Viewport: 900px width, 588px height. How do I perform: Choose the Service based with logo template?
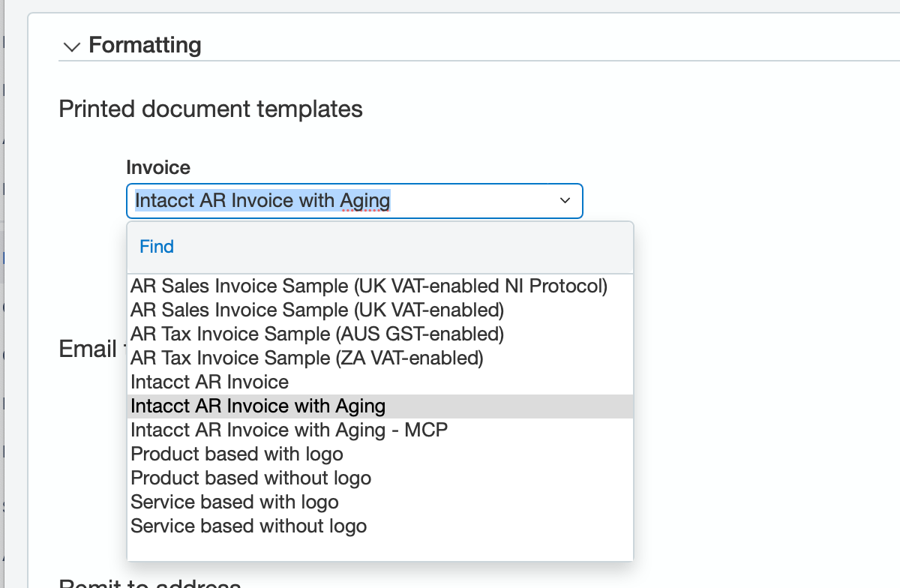[x=234, y=502]
